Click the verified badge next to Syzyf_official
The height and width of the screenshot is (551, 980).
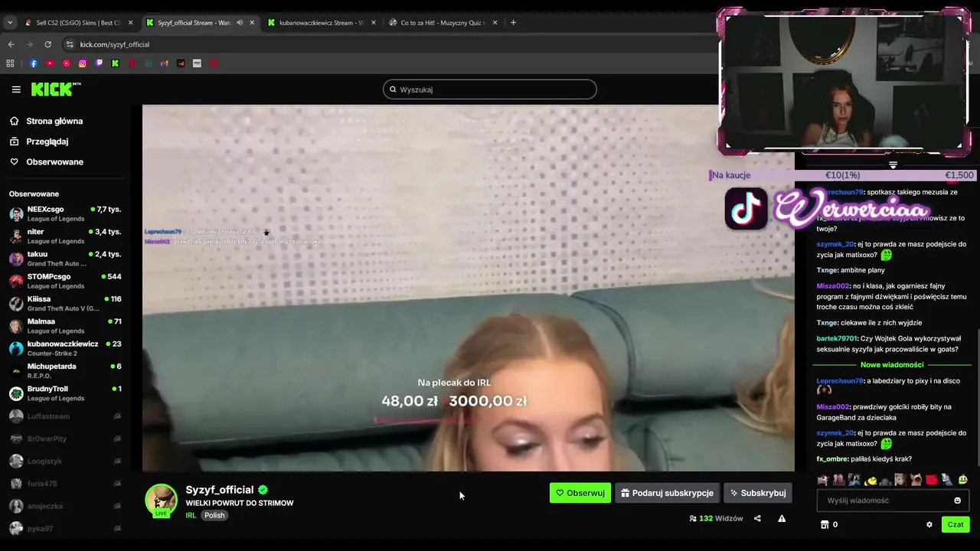(263, 490)
